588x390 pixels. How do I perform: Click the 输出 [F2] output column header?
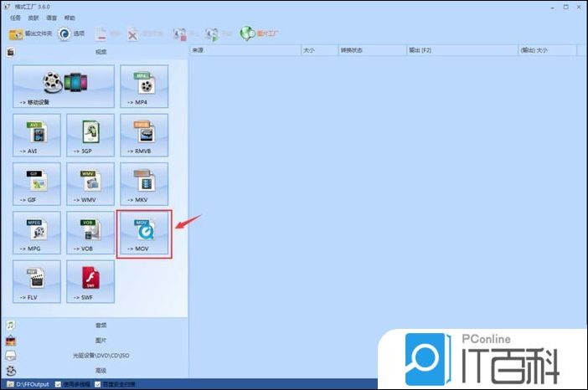[x=462, y=50]
